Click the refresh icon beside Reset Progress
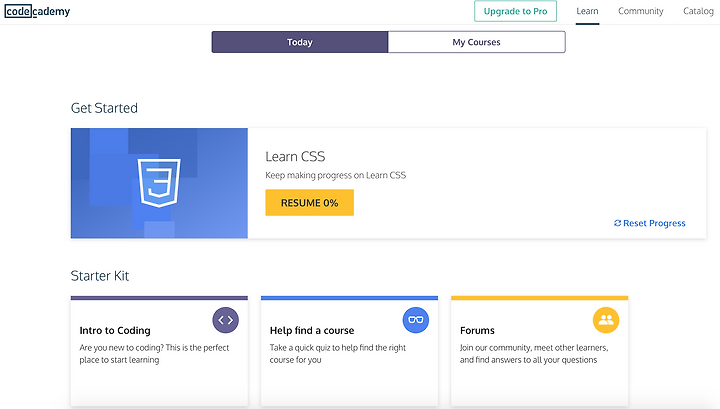Screen dimensions: 720x409 coord(618,223)
